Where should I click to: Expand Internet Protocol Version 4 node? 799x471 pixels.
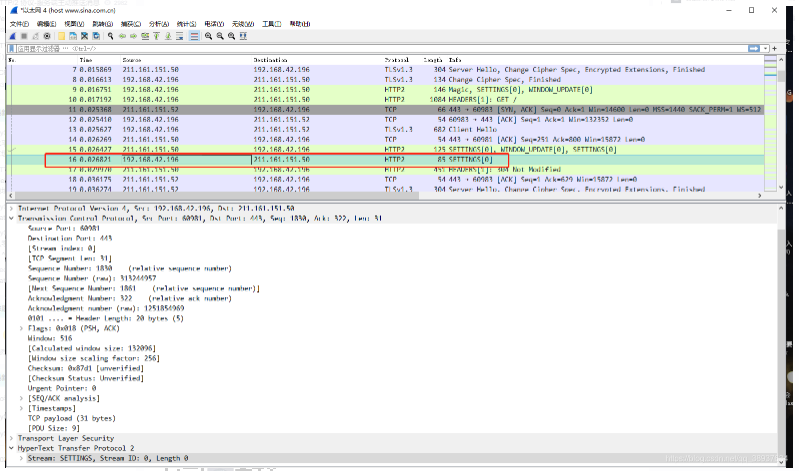point(11,208)
